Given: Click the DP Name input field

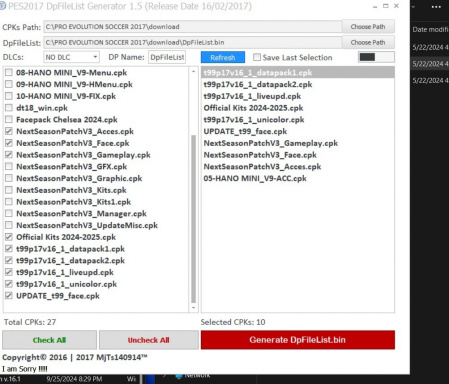Looking at the screenshot, I should [x=167, y=57].
